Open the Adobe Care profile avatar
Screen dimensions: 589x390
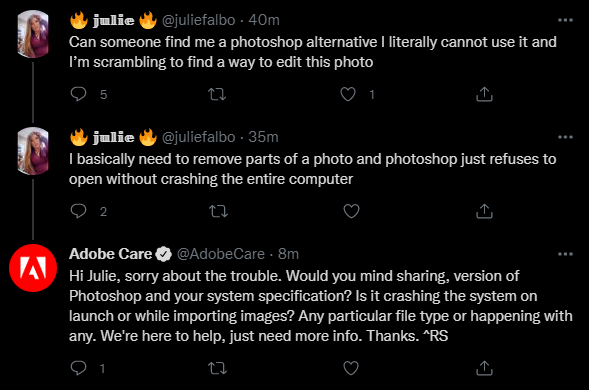click(33, 268)
